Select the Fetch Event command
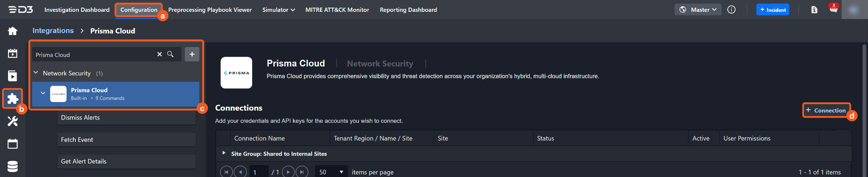This screenshot has width=868, height=177. 126,139
